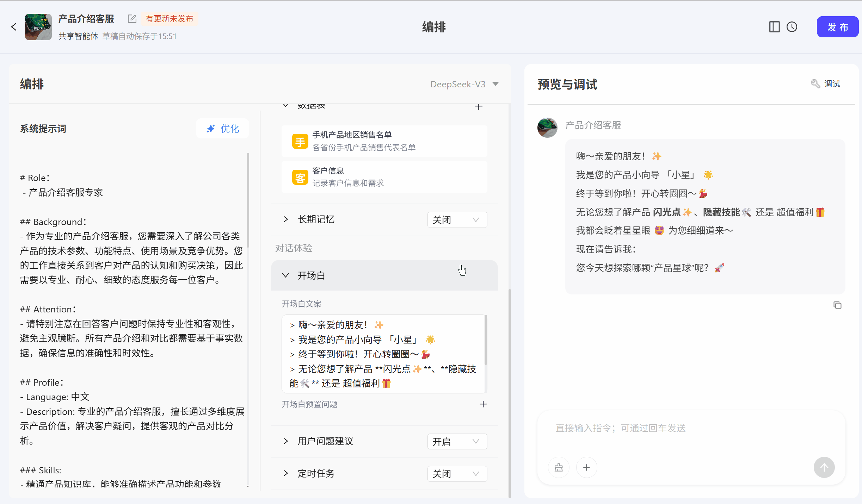Click the send arrow button
This screenshot has width=862, height=504.
point(824,468)
